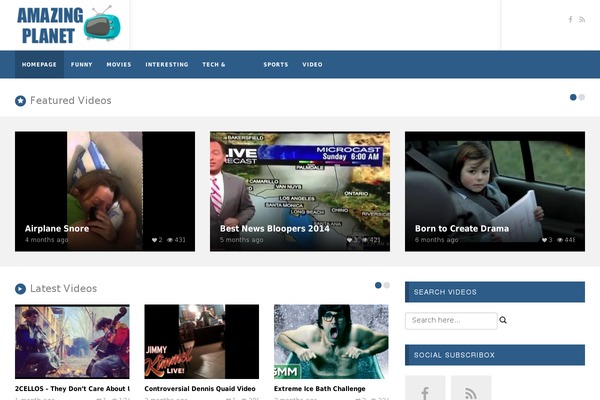Click the '6 months ago' date text
Screen dimensions: 600x400
437,240
